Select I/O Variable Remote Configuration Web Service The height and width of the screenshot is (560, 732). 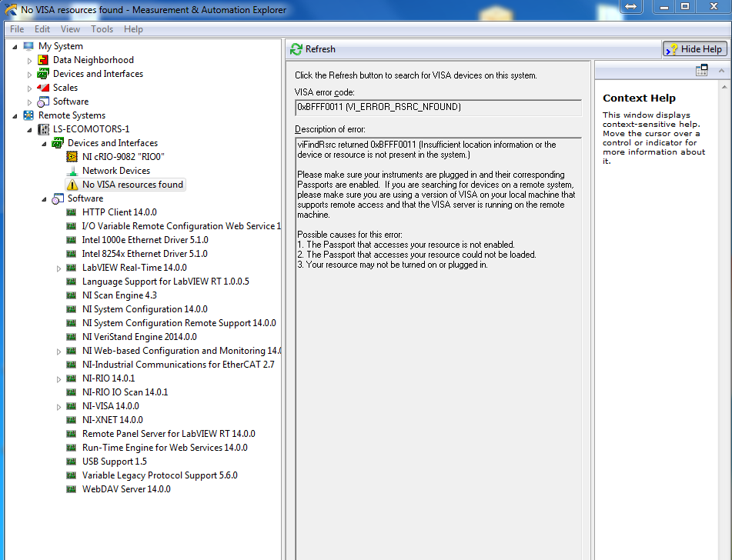(x=182, y=226)
